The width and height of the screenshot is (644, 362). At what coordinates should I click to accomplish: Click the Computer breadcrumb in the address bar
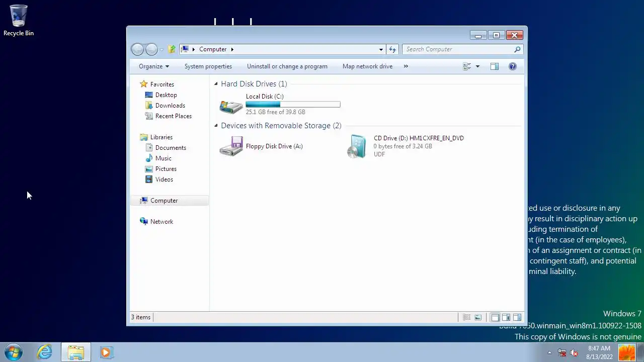[213, 49]
